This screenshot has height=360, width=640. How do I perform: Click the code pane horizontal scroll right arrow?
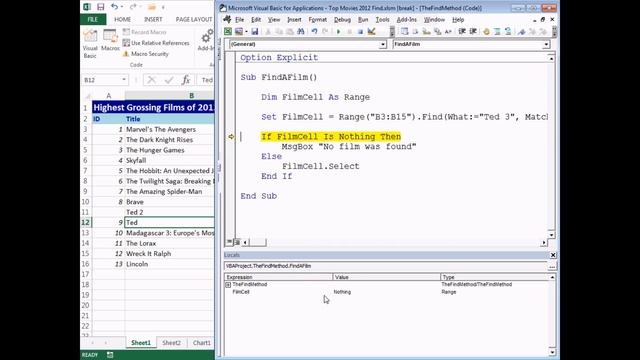click(544, 242)
